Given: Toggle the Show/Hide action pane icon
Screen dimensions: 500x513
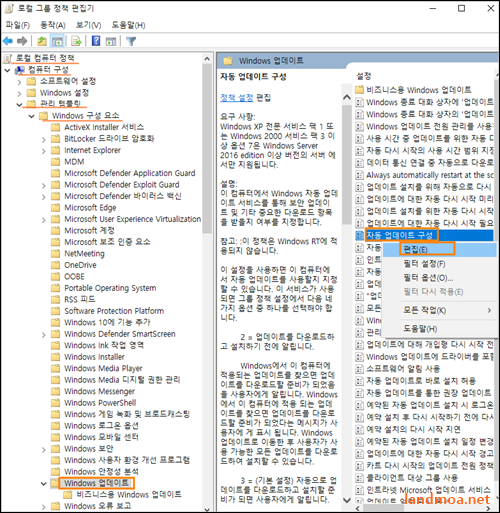Looking at the screenshot, I should pos(111,41).
